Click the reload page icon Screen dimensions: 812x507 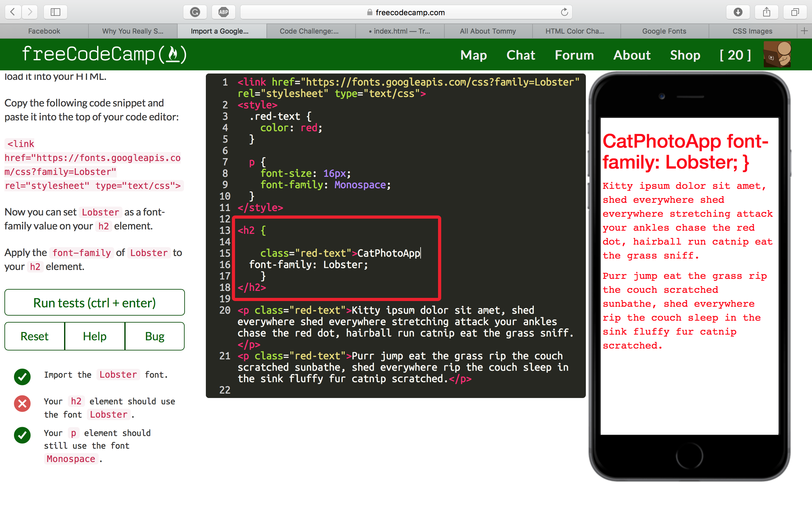pos(564,12)
